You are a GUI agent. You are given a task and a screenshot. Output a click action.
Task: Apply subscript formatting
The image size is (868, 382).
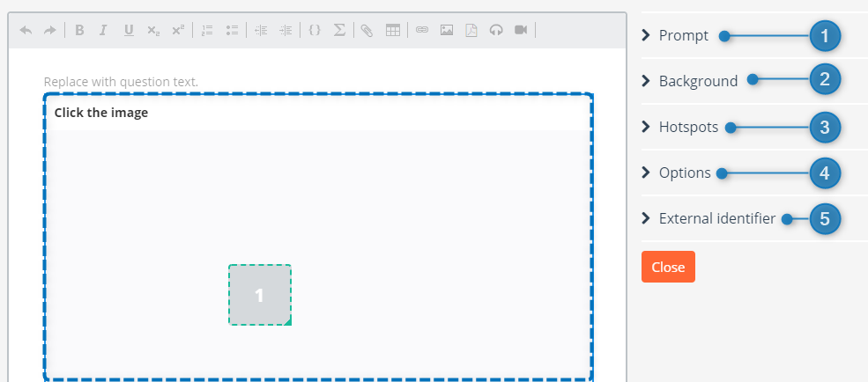(153, 30)
